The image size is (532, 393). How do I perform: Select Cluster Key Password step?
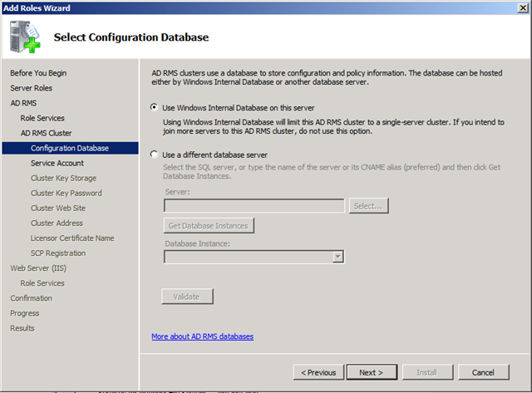[x=66, y=193]
